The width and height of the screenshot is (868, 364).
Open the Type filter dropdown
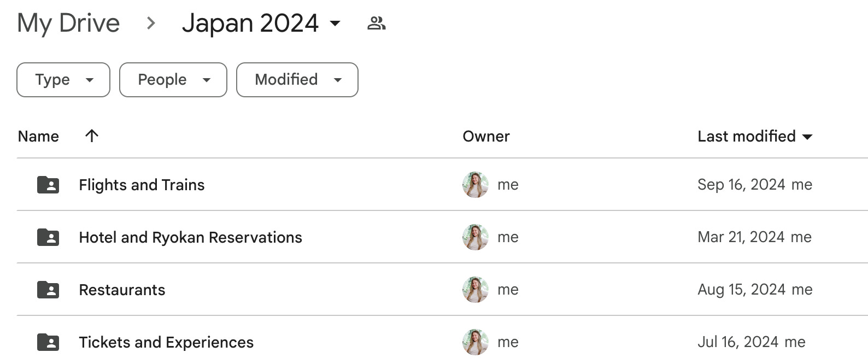pos(63,80)
